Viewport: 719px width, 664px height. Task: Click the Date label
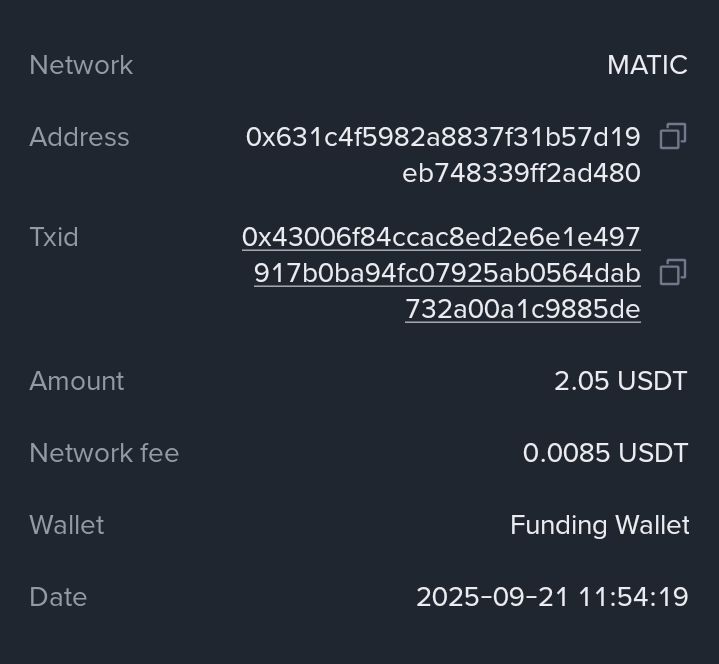click(58, 597)
